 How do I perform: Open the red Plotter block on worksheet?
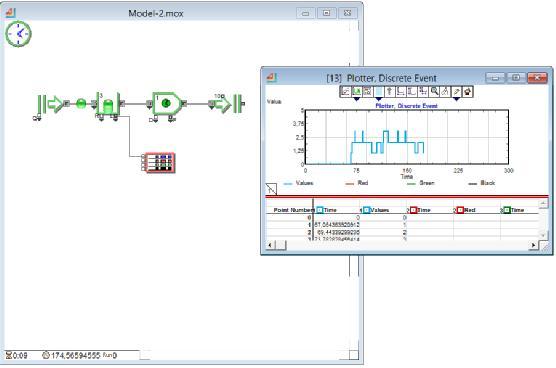160,163
